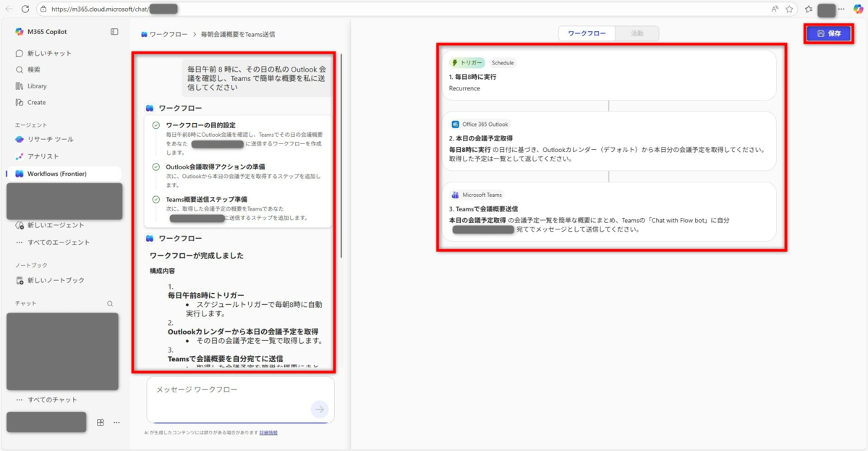Collapse the sidebar with panel icon
The width and height of the screenshot is (868, 451).
click(x=114, y=32)
